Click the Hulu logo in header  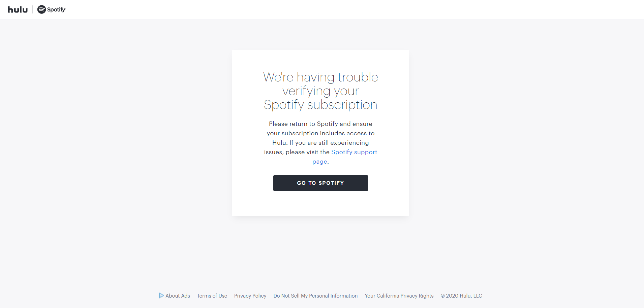pos(18,10)
